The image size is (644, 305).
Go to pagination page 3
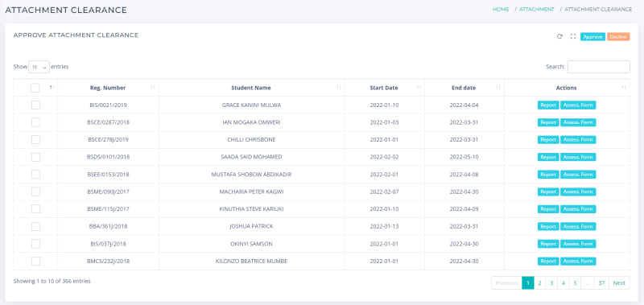551,282
